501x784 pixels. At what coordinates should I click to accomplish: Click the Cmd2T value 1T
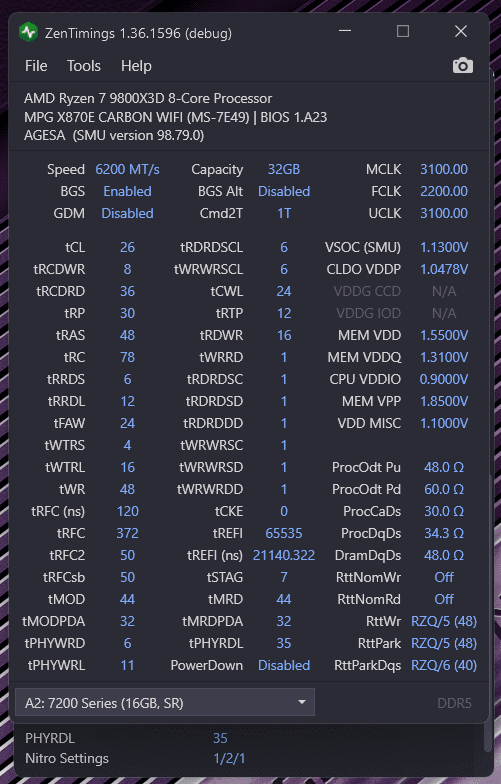284,214
